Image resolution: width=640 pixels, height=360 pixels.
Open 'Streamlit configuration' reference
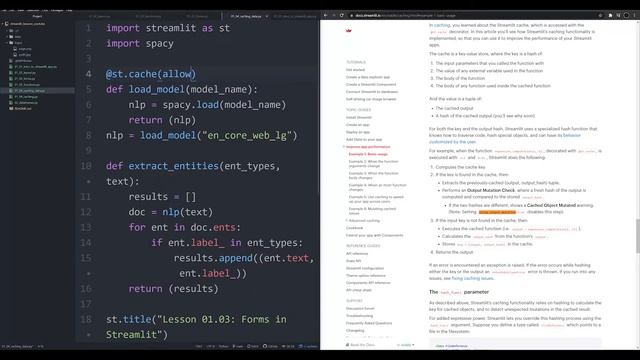click(x=365, y=269)
